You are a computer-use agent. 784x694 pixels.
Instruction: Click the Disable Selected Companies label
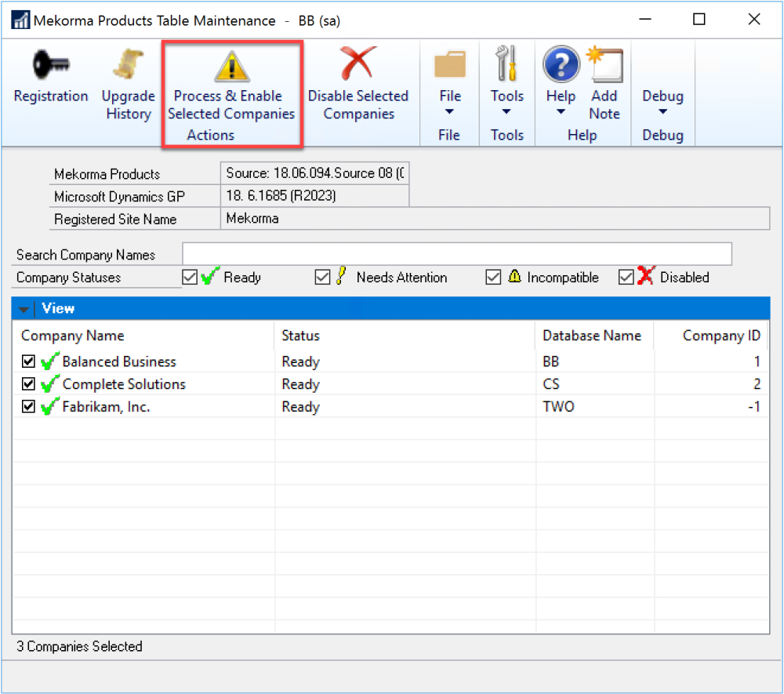[x=358, y=104]
